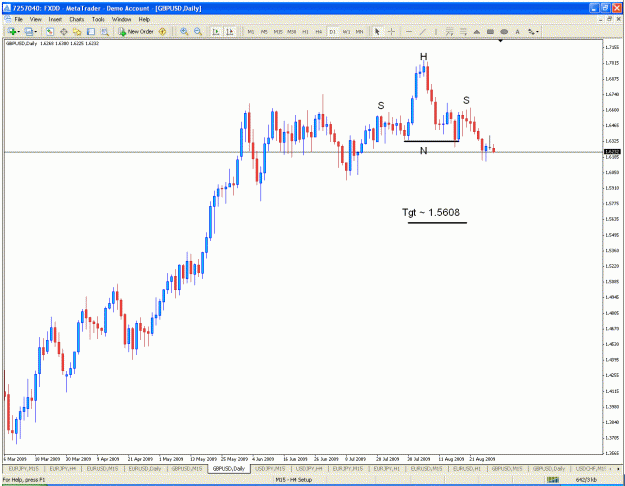Open the Help menu

(144, 19)
